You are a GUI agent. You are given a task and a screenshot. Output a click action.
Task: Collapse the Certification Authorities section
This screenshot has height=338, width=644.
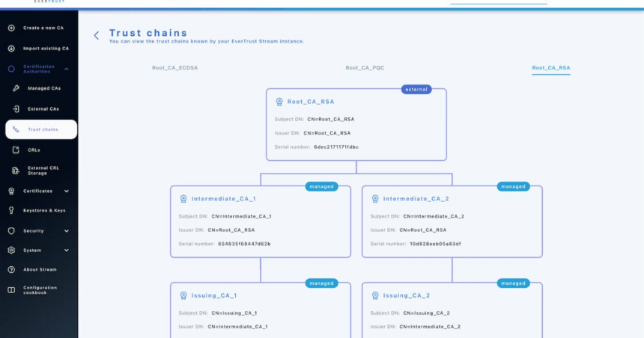(x=67, y=69)
